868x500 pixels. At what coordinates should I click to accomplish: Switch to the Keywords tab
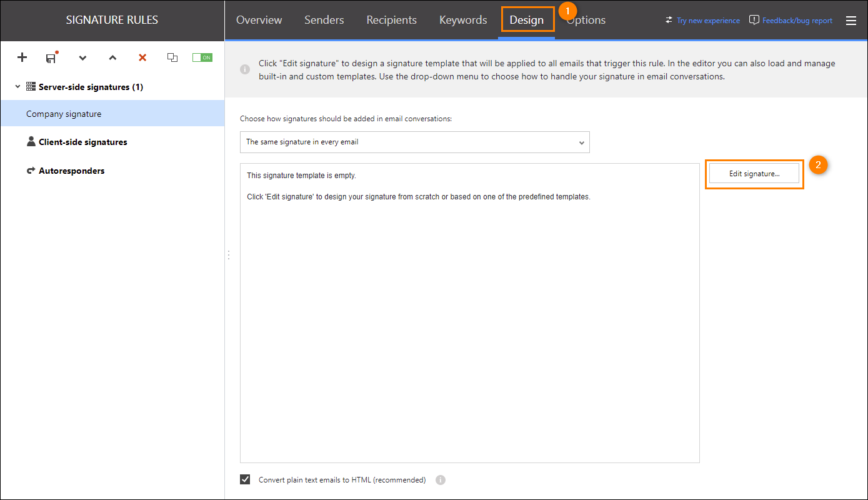pos(462,19)
